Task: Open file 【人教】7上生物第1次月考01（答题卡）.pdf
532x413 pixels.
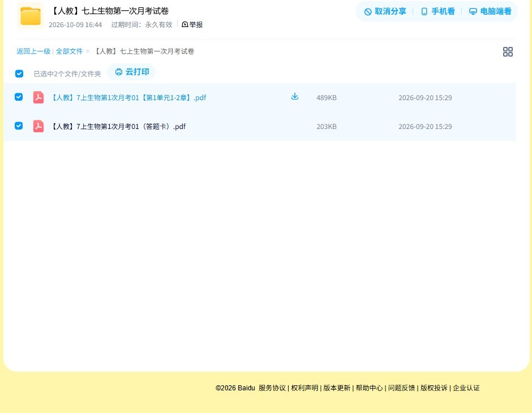Action: coord(118,127)
